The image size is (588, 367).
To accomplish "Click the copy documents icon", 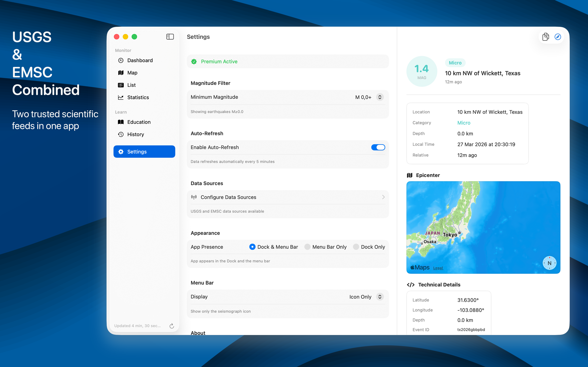I will coord(546,37).
